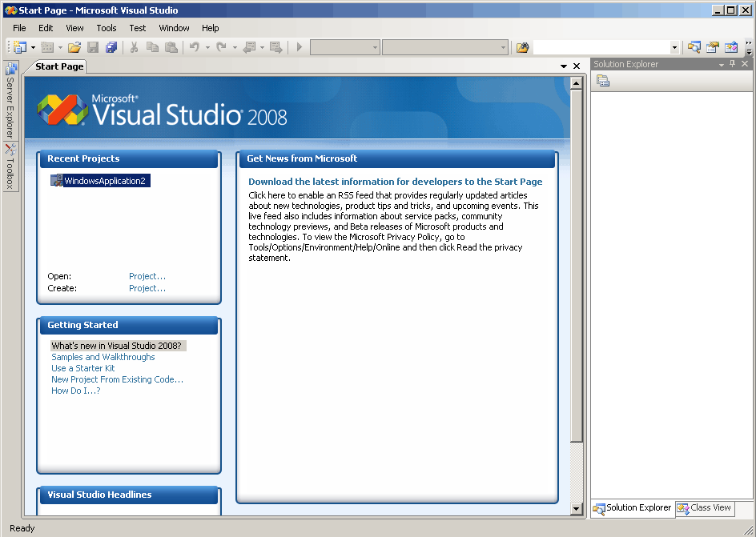Switch to the Solution Explorer bottom tab
The height and width of the screenshot is (537, 756).
(x=633, y=508)
